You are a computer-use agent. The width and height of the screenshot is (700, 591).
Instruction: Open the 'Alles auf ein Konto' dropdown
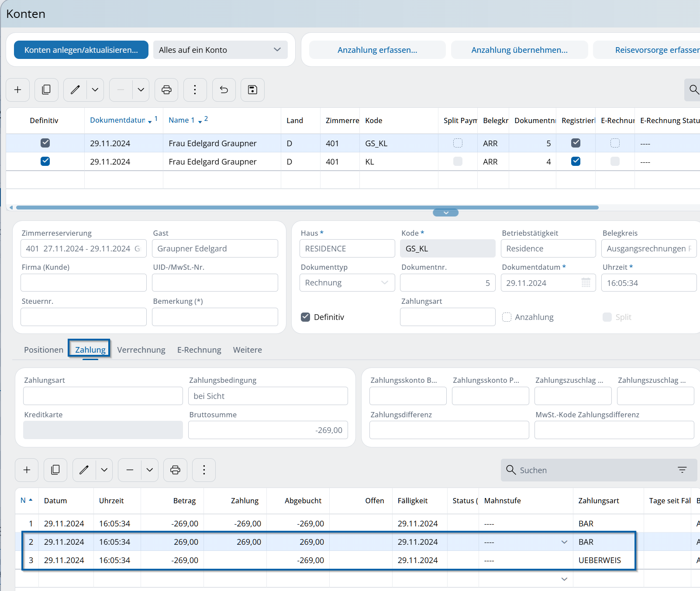click(x=220, y=50)
